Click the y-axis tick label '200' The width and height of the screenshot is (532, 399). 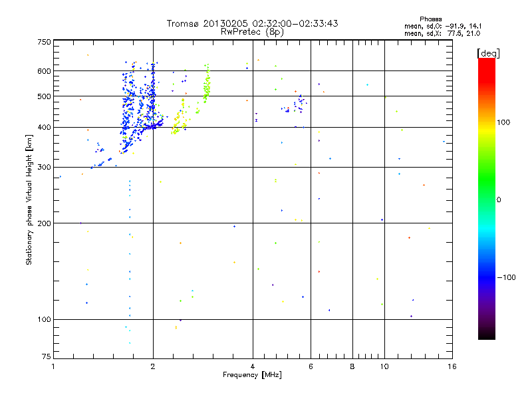[44, 223]
